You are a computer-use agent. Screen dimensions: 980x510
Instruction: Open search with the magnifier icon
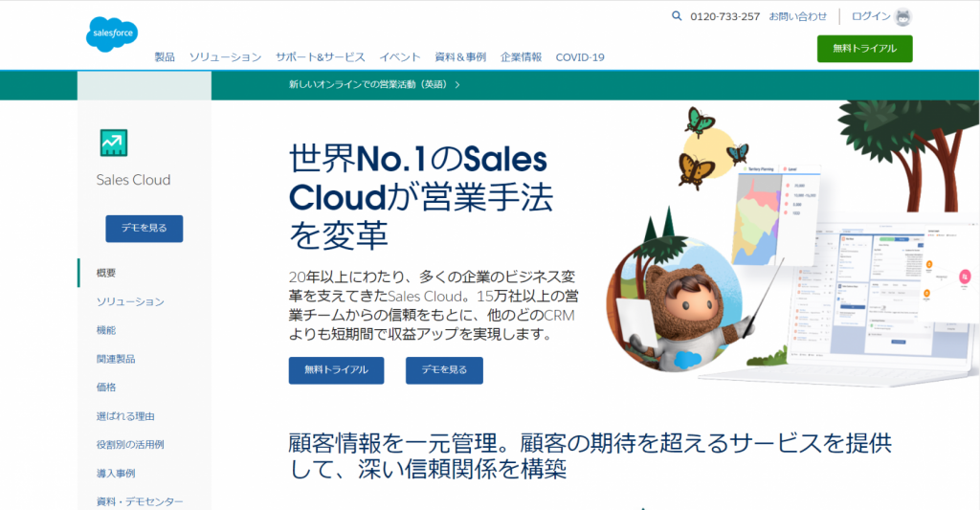pyautogui.click(x=677, y=16)
